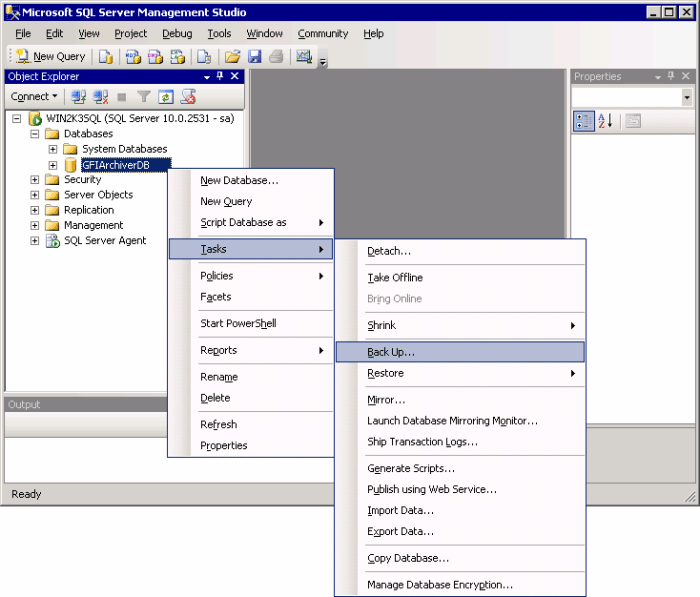Viewport: 700px width, 597px height.
Task: Open the File menu
Action: (23, 33)
